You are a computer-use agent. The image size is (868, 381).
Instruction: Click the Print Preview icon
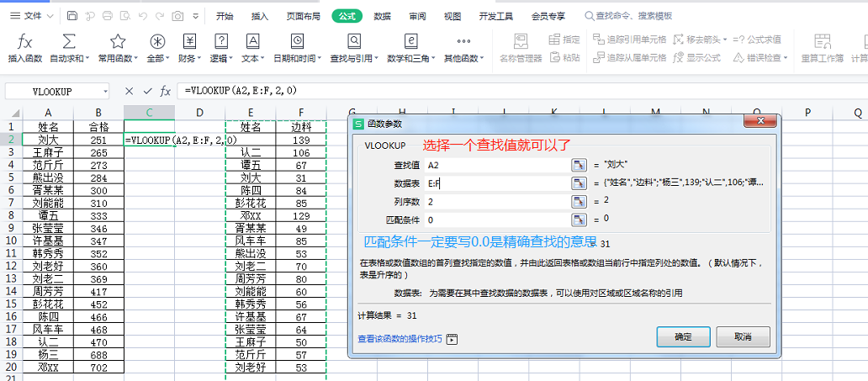pos(125,16)
